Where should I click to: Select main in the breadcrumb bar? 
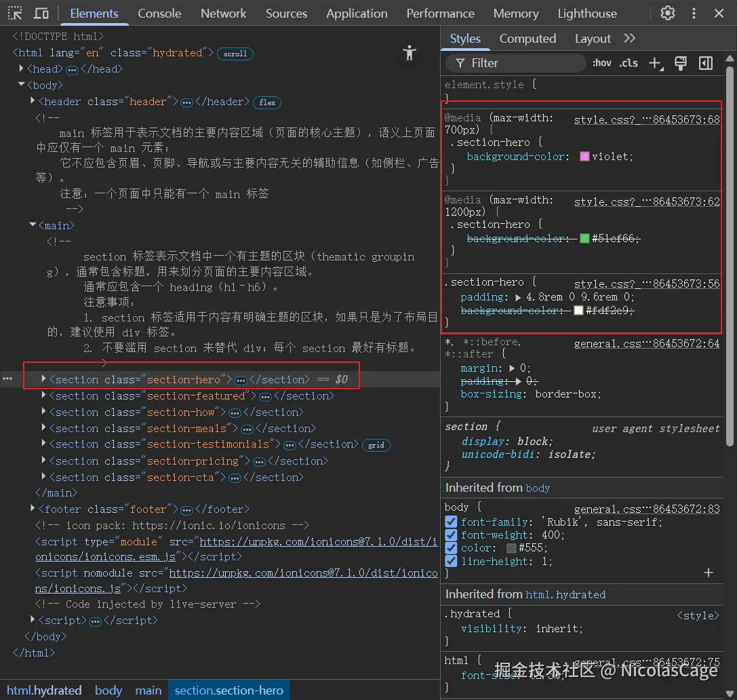pos(148,690)
